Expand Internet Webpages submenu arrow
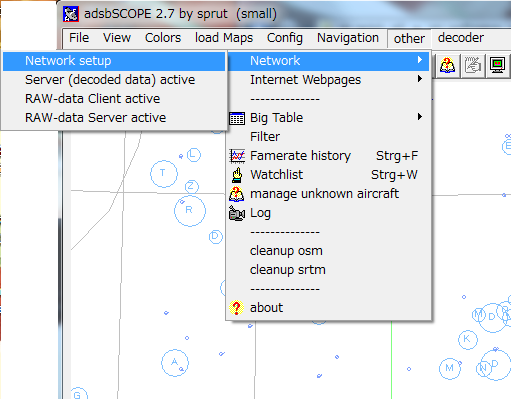 (x=420, y=79)
